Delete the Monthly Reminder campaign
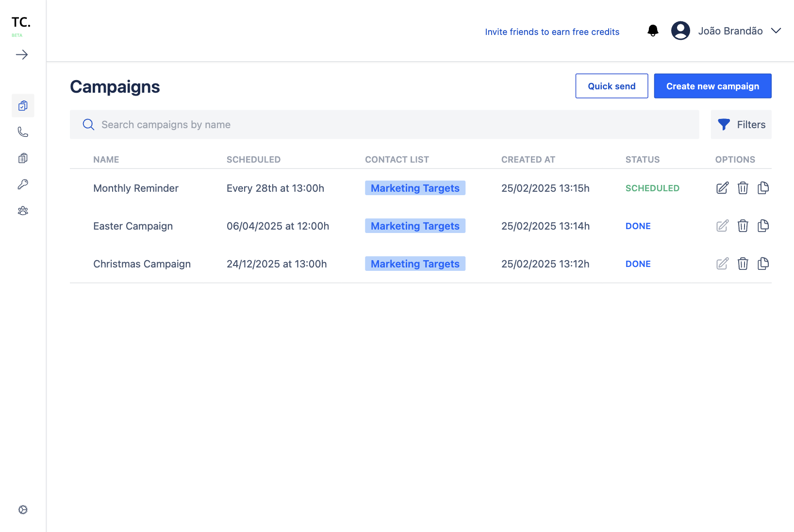The height and width of the screenshot is (532, 794). (743, 188)
